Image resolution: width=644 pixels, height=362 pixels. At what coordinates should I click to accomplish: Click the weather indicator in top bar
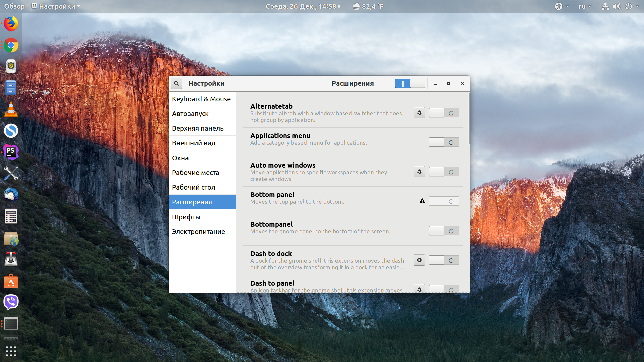[x=368, y=6]
